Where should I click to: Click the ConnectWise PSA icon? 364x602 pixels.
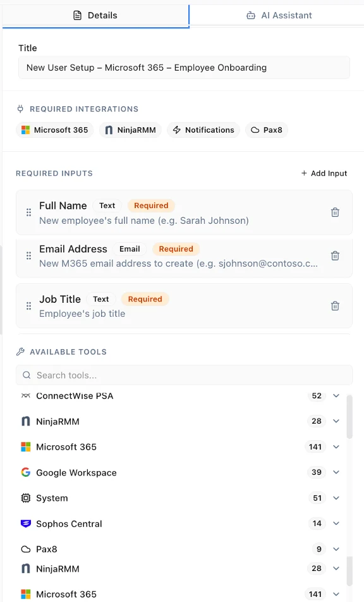26,396
